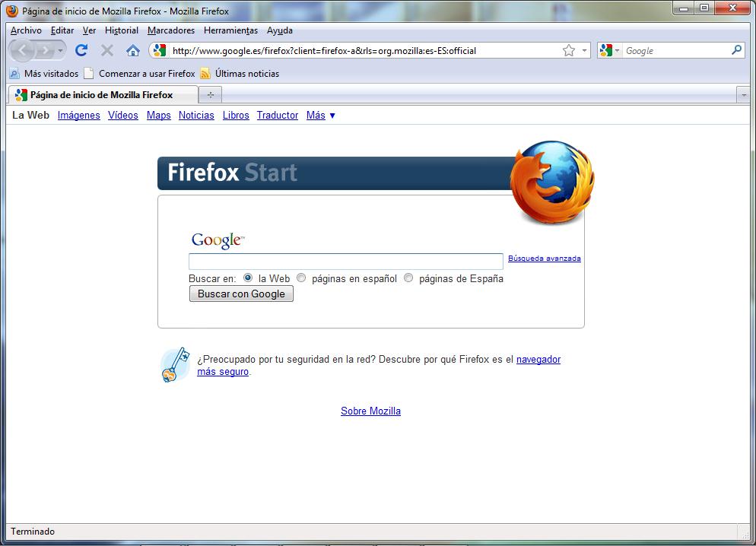The height and width of the screenshot is (546, 756).
Task: Follow the "Sobre Mozilla" link
Action: tap(370, 411)
